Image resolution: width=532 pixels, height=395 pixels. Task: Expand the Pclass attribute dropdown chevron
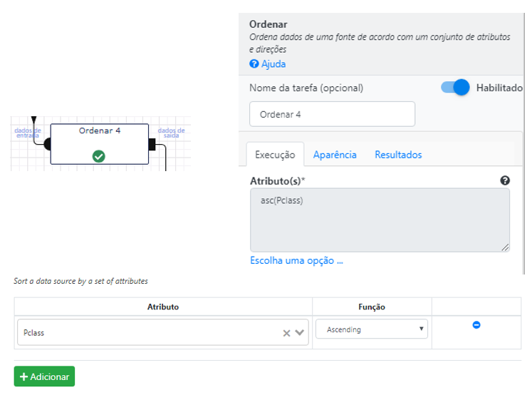[299, 332]
